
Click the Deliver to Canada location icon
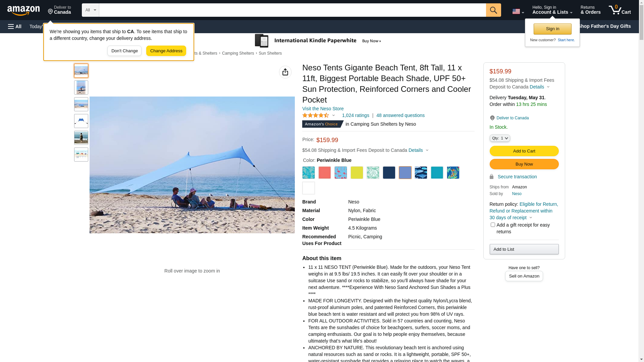pos(50,12)
